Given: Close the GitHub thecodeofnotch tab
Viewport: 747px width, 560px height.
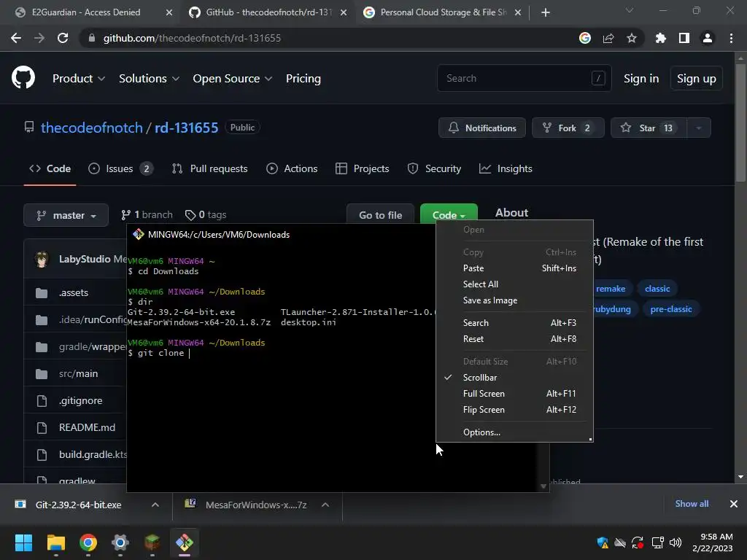Looking at the screenshot, I should tap(344, 12).
